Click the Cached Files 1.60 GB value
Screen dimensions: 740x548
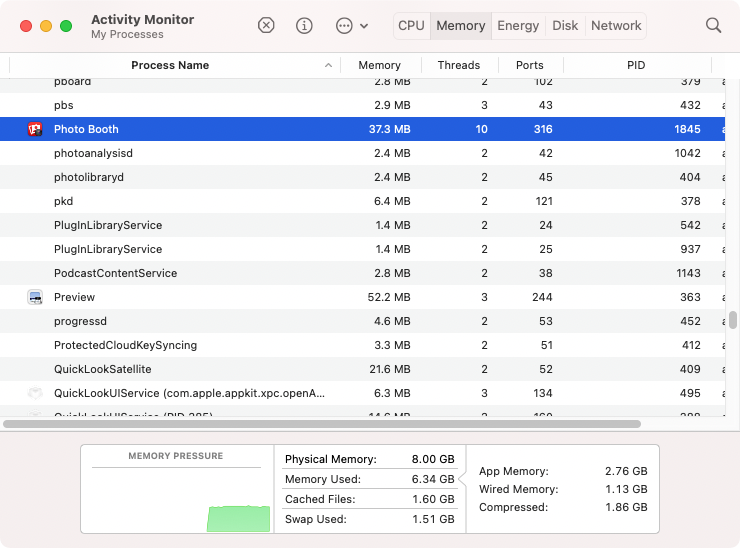point(433,499)
